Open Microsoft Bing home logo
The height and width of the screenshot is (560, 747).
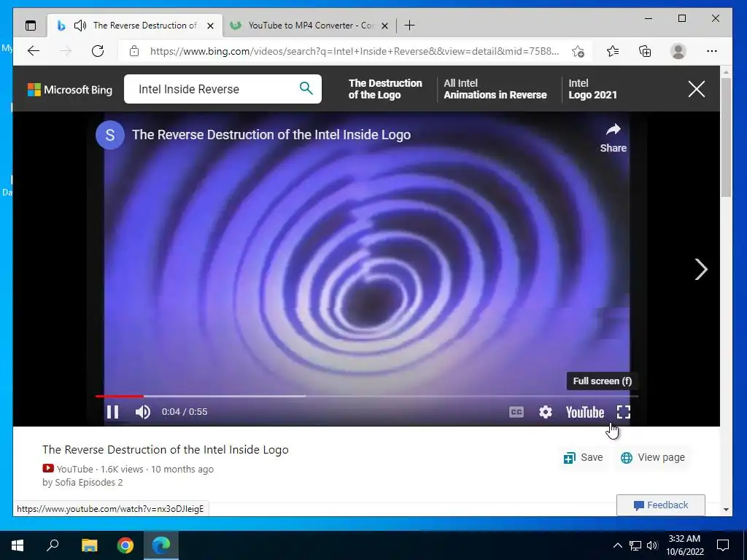70,90
